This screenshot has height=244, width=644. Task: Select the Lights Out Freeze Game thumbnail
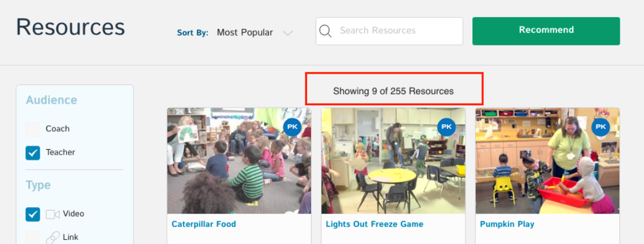tap(393, 161)
